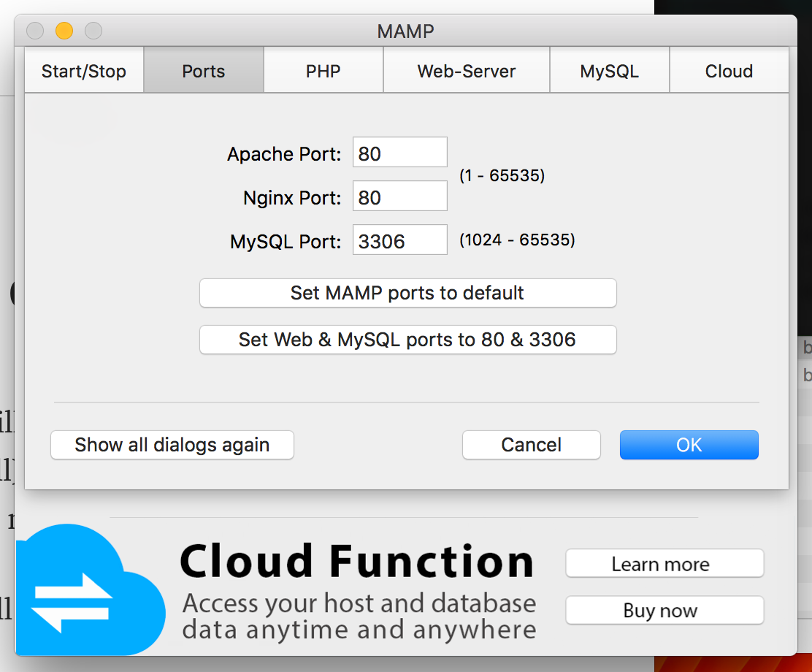Open the Learn more page for Cloud Function
The width and height of the screenshot is (812, 672).
(664, 563)
